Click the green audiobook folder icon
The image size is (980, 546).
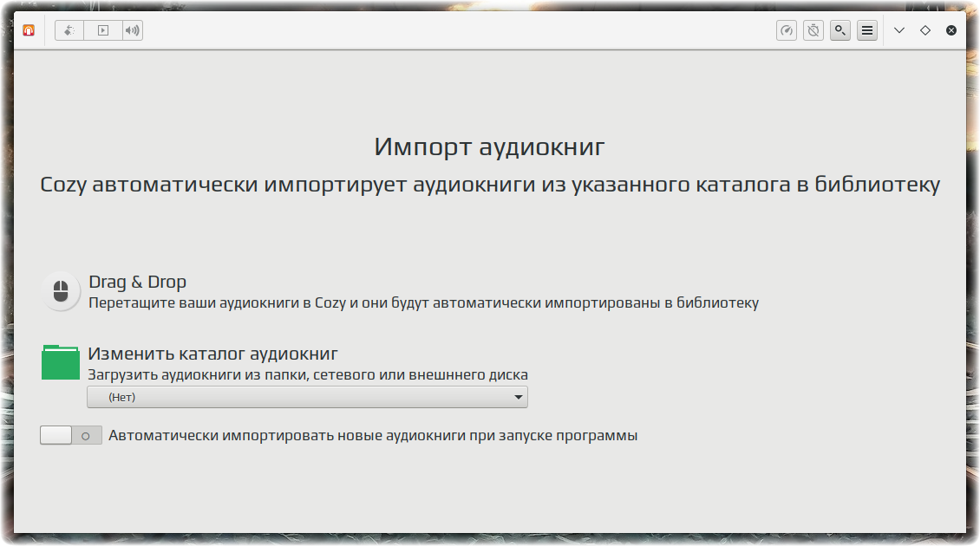pos(61,362)
